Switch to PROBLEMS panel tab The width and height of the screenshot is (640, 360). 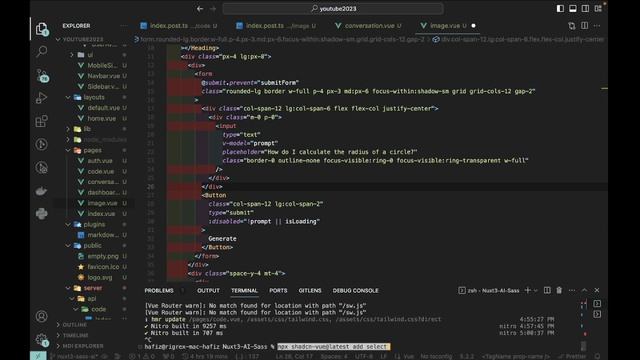pyautogui.click(x=159, y=291)
